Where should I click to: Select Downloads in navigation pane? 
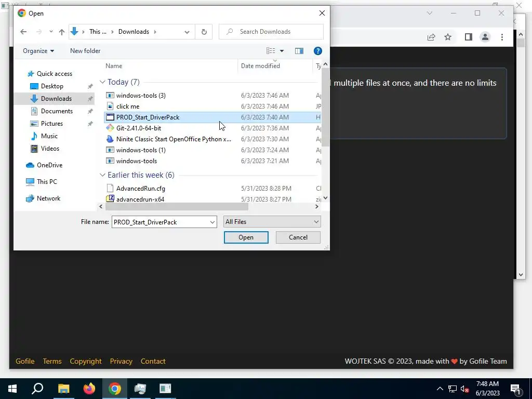click(56, 99)
